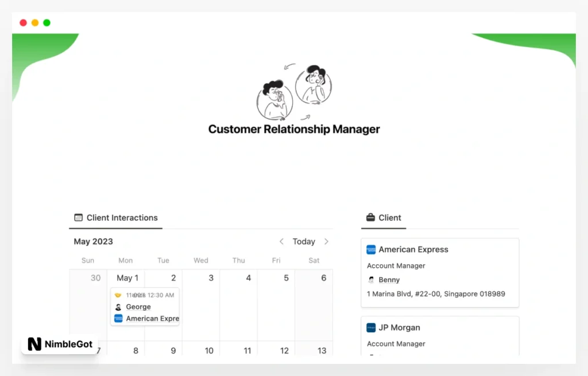The image size is (588, 376).
Task: Open the Client Interactions calendar tab
Action: tap(116, 218)
